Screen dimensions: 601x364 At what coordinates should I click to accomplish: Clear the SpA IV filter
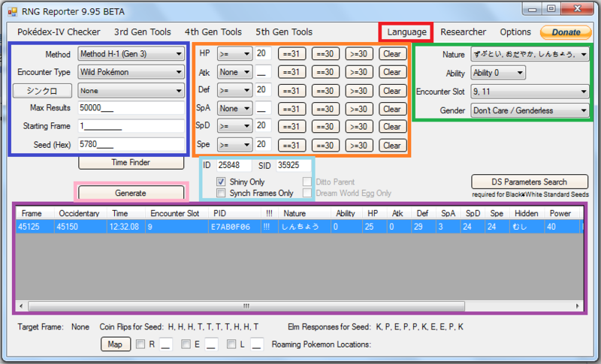[x=392, y=109]
